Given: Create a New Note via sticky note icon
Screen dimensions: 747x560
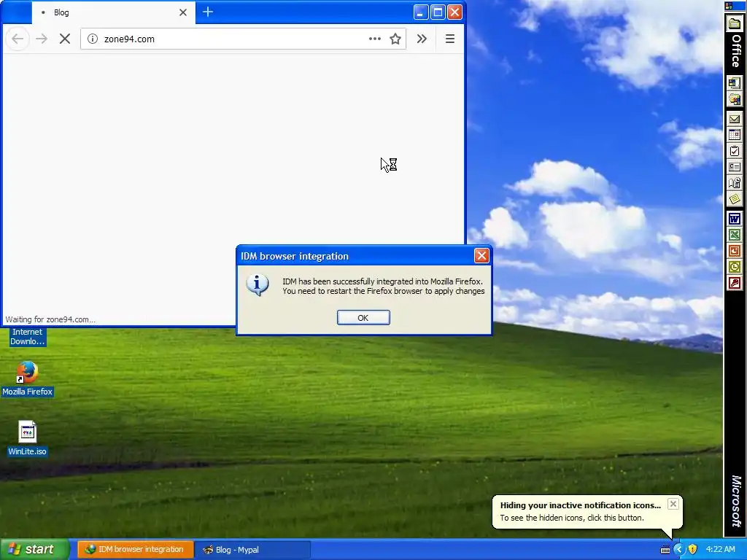Looking at the screenshot, I should (735, 198).
